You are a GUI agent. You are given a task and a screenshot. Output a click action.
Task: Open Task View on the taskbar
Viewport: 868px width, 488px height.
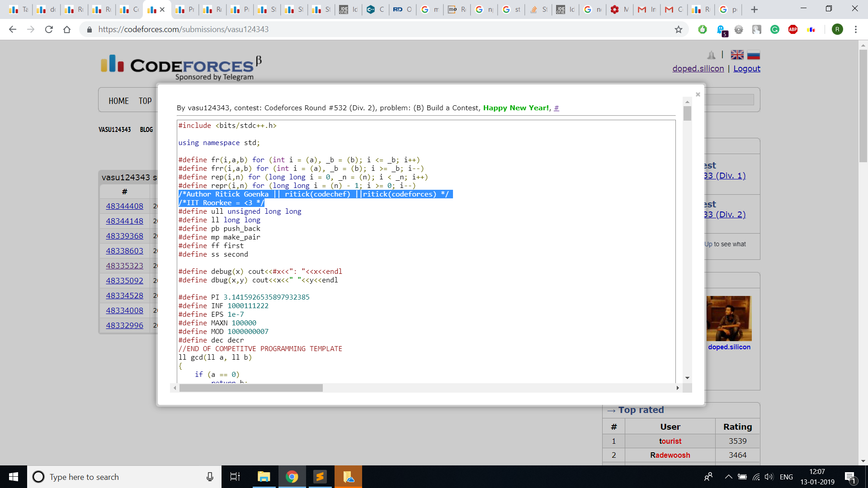click(235, 477)
